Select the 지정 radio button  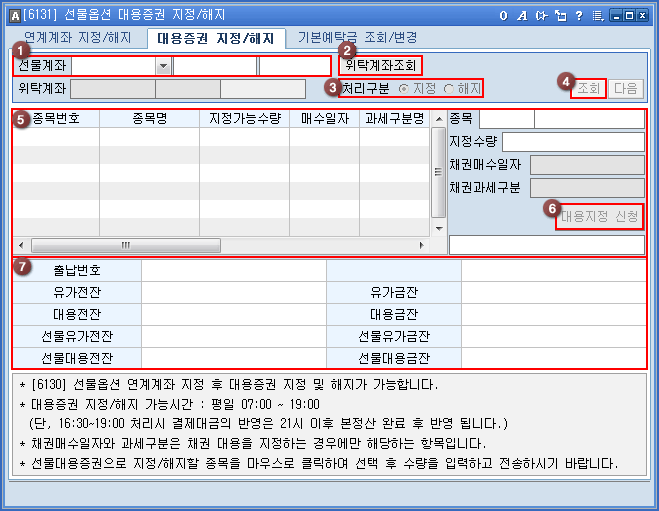point(404,88)
